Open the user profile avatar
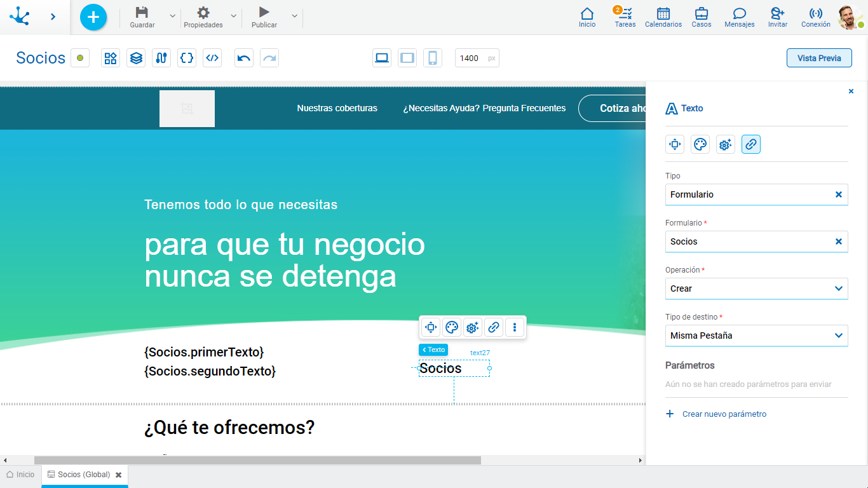Screen dimensions: 868x488 (x=850, y=17)
